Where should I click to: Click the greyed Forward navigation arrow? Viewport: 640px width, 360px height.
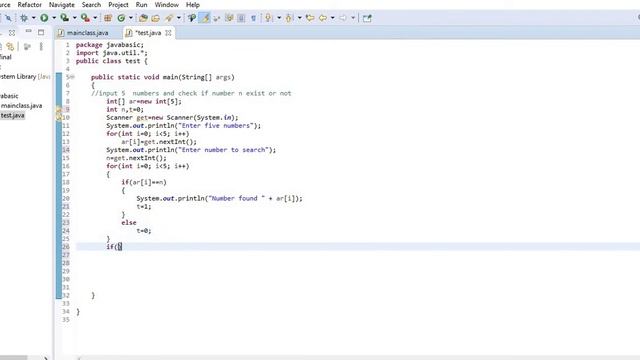pyautogui.click(x=343, y=18)
